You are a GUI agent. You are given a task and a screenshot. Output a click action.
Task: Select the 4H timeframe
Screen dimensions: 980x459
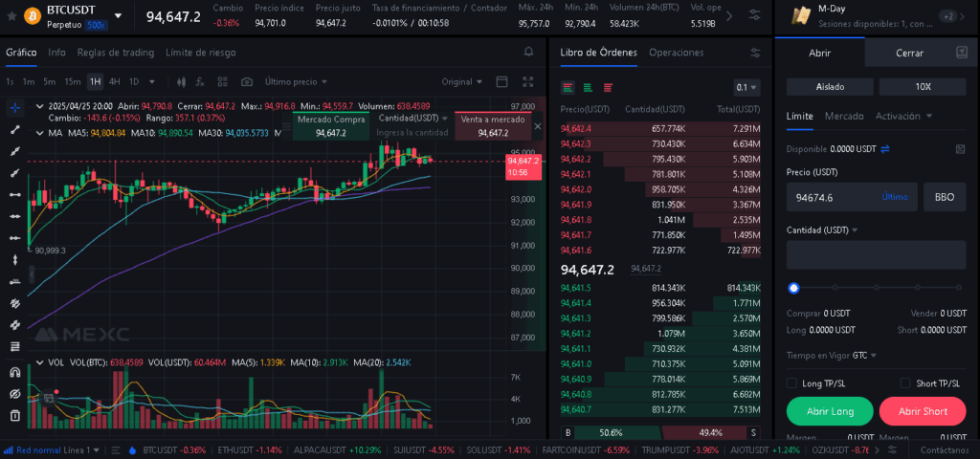pyautogui.click(x=115, y=82)
